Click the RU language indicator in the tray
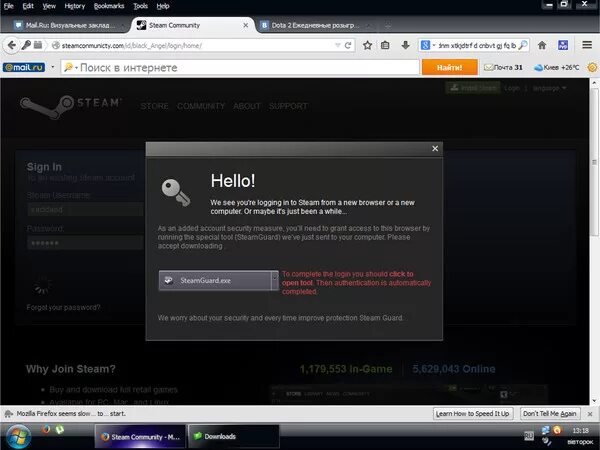The width and height of the screenshot is (600, 450). [x=529, y=435]
